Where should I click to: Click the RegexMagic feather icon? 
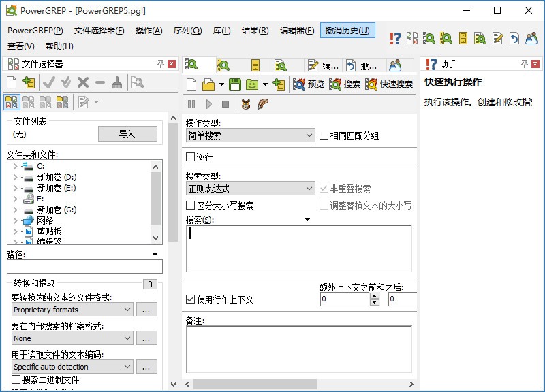pos(263,104)
